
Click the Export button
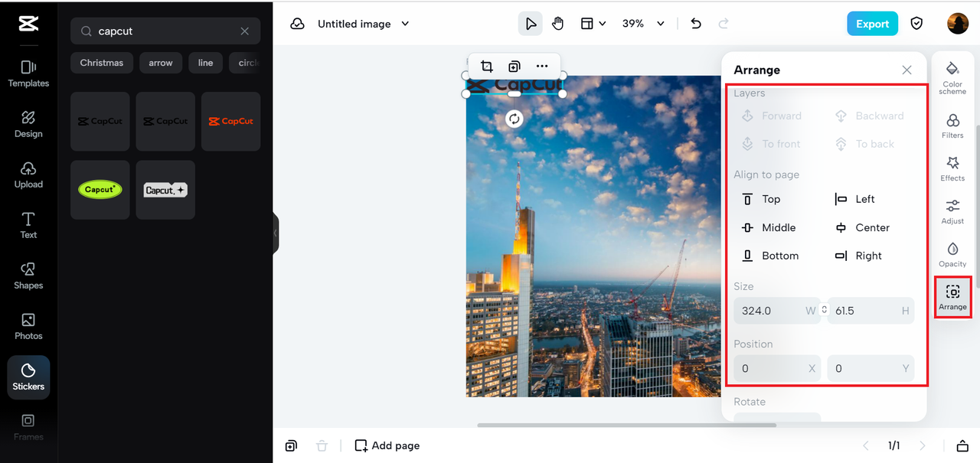click(872, 24)
